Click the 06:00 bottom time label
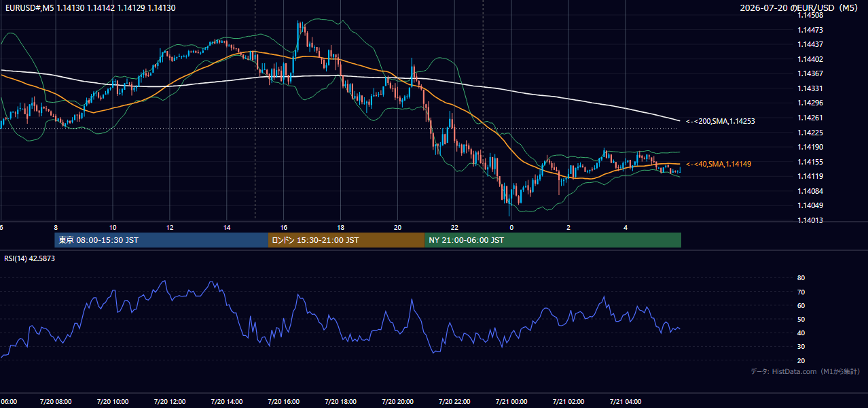This screenshot has height=408, width=868. click(x=9, y=402)
